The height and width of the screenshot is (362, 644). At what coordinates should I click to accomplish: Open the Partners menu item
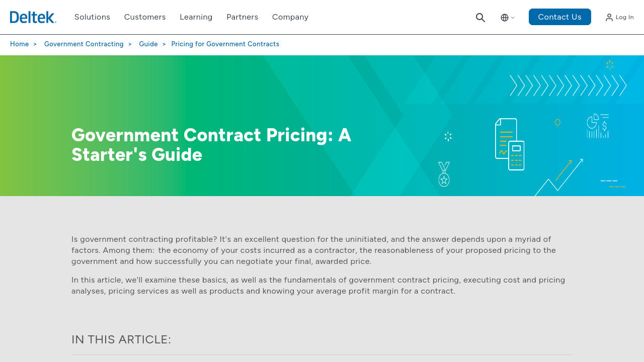click(x=242, y=17)
